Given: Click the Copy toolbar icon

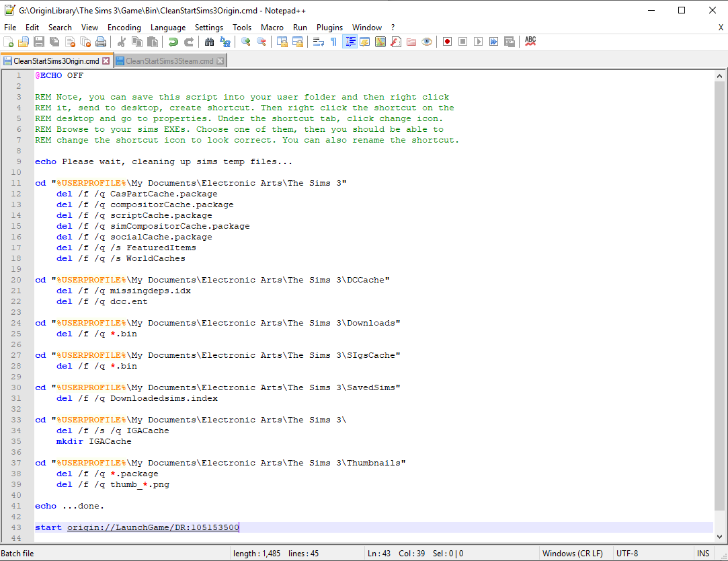Looking at the screenshot, I should click(137, 42).
